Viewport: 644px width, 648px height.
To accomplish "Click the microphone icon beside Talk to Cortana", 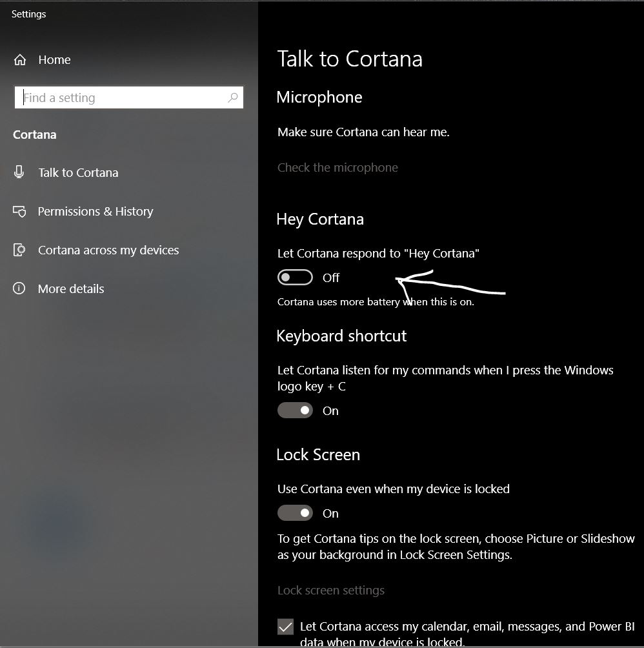I will (x=19, y=172).
